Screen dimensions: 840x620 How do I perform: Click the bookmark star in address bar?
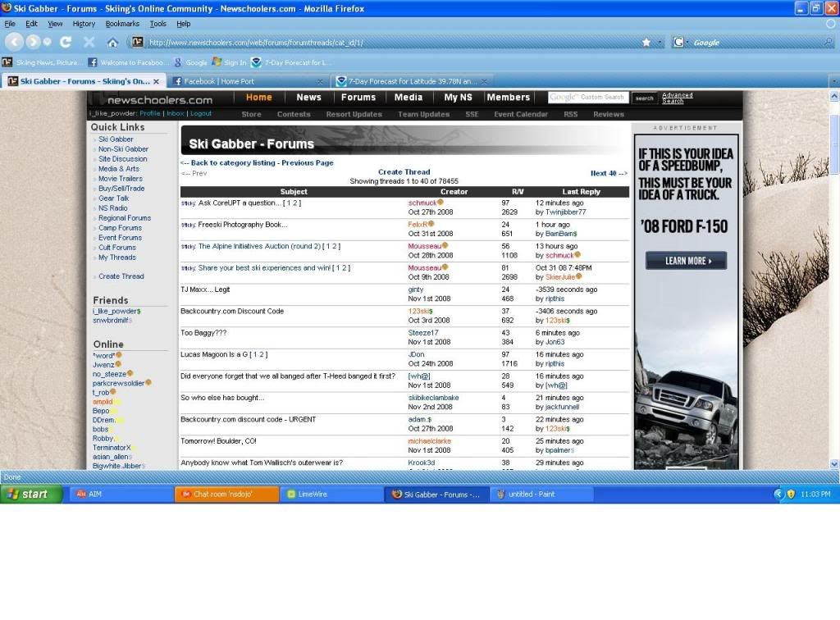point(646,43)
